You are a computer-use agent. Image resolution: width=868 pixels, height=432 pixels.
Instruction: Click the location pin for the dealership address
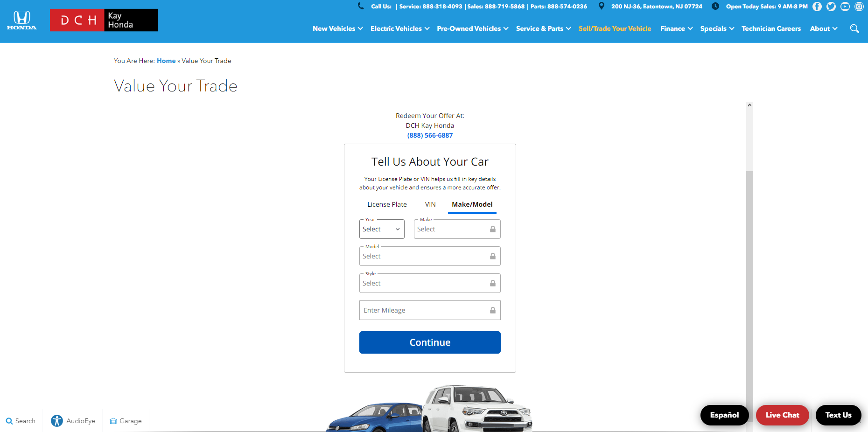[x=601, y=6]
